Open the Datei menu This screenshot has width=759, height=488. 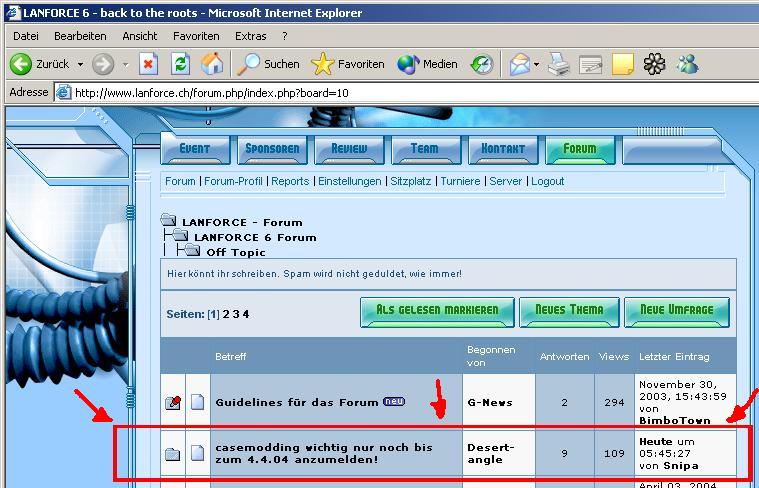[x=26, y=36]
